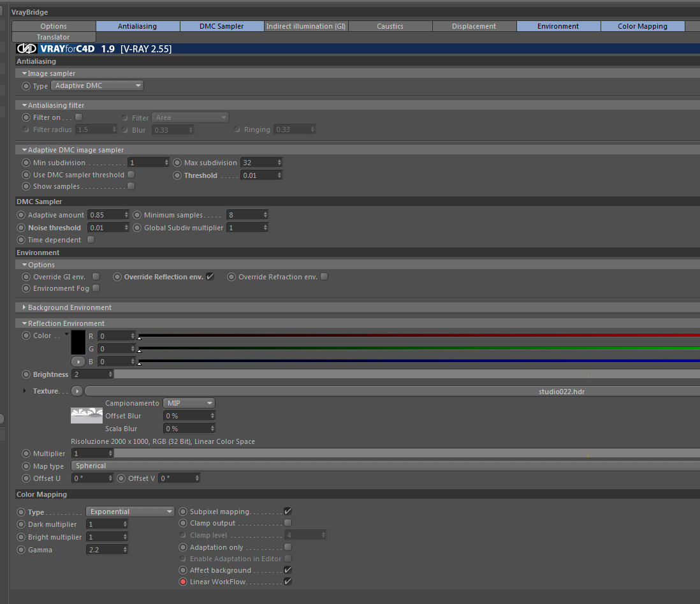This screenshot has width=700, height=604.
Task: Click the animation dot beside Noise threshold
Action: [x=21, y=228]
